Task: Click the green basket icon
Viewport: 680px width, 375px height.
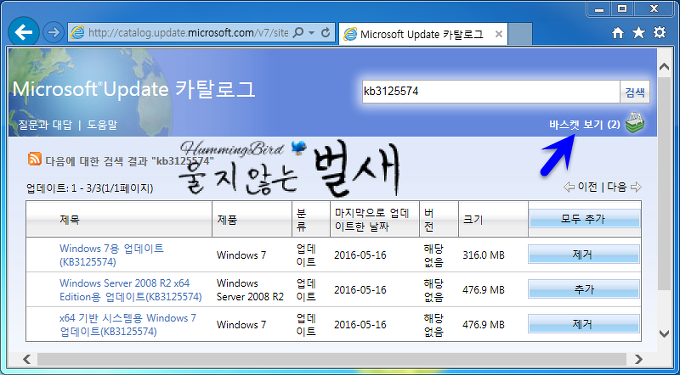Action: pos(635,123)
